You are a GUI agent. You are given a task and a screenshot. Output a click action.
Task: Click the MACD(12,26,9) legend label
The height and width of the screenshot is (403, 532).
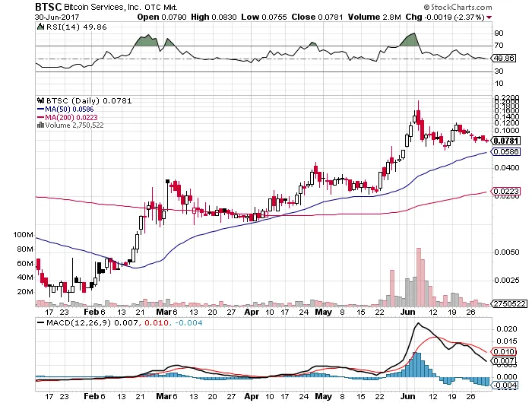pos(79,323)
